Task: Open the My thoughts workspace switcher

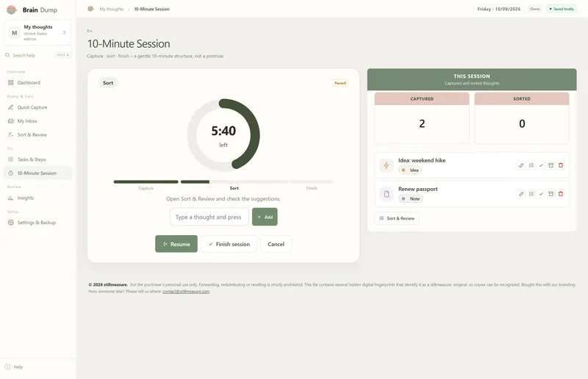Action: click(x=37, y=32)
